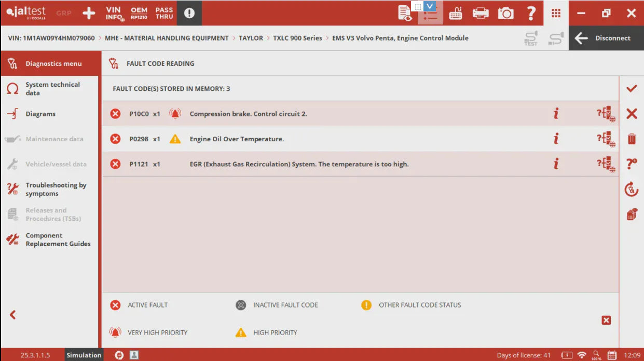Click info icon for P1121 EGR fault

coord(556,164)
